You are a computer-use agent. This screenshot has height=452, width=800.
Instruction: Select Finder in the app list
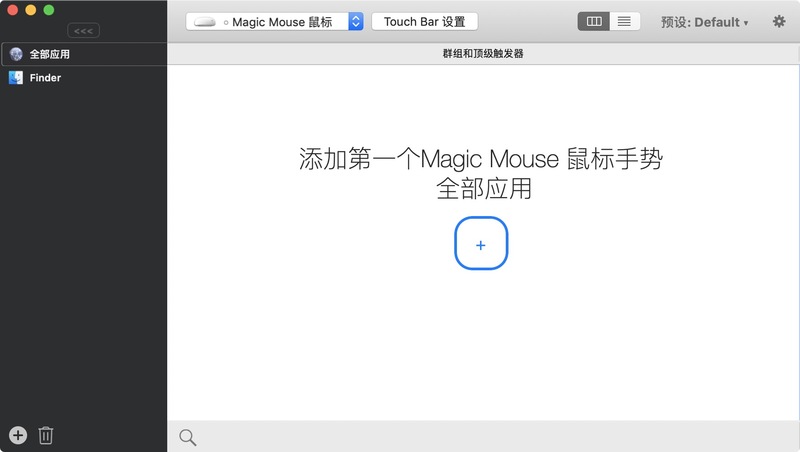coord(84,78)
